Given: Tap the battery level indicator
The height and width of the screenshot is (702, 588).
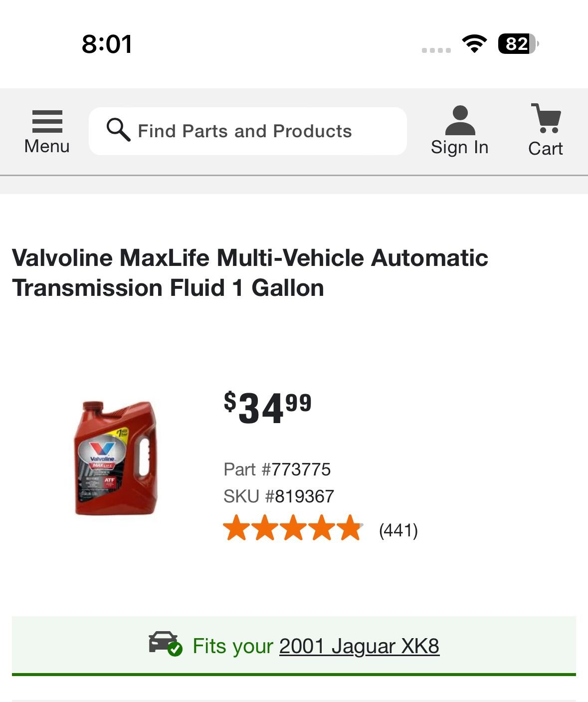Looking at the screenshot, I should [x=518, y=44].
